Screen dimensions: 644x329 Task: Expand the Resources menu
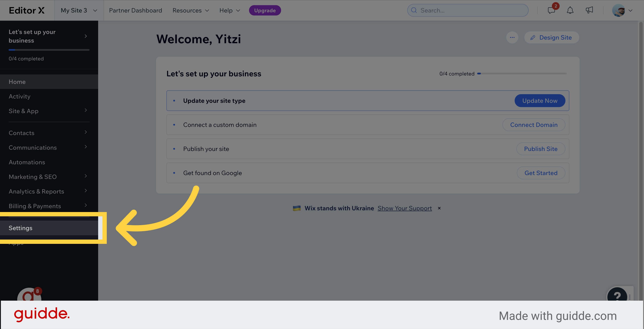click(x=190, y=10)
